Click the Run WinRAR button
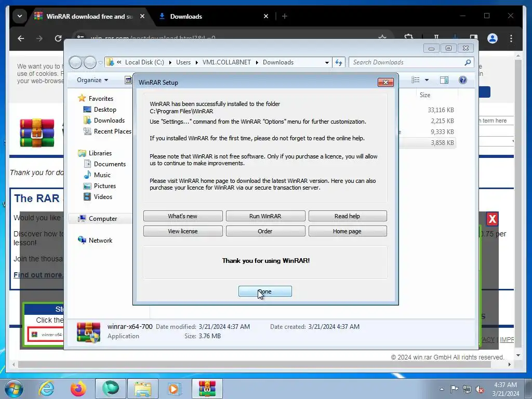Viewport: 532px width, 399px height. tap(265, 216)
